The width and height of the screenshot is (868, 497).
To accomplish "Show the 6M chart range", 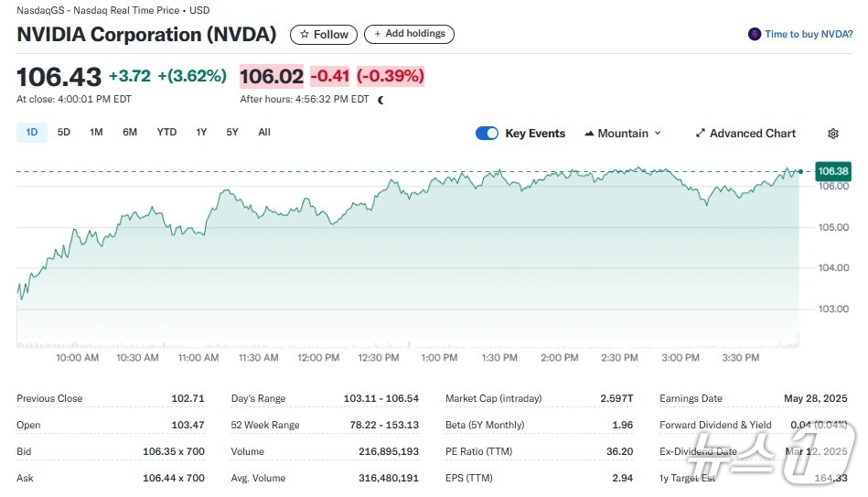I will click(x=130, y=133).
